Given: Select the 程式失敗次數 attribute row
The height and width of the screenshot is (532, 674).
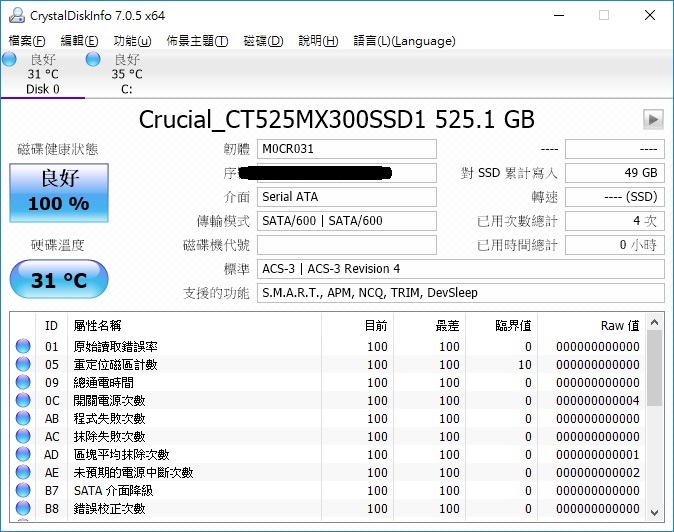Looking at the screenshot, I should tap(328, 418).
